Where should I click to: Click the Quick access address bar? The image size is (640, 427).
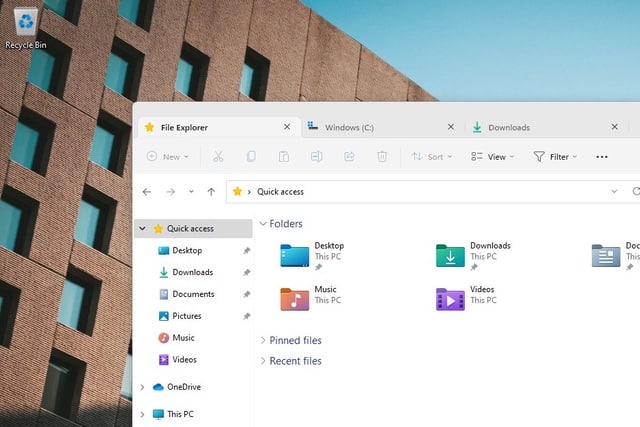click(420, 192)
